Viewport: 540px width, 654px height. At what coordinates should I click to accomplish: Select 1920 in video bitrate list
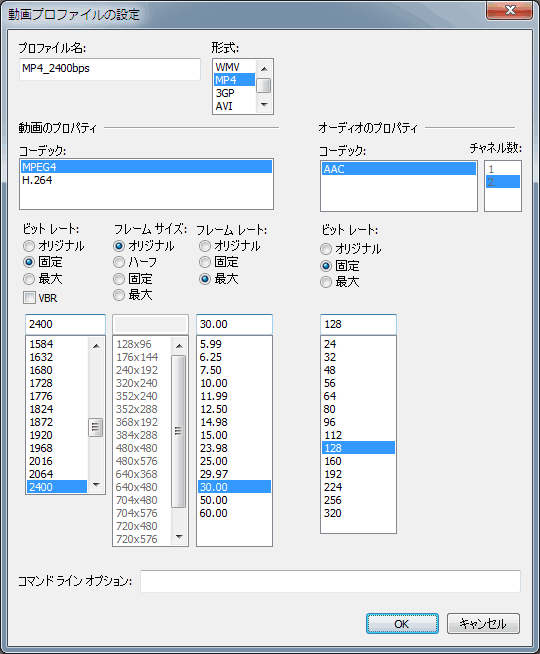click(x=57, y=435)
